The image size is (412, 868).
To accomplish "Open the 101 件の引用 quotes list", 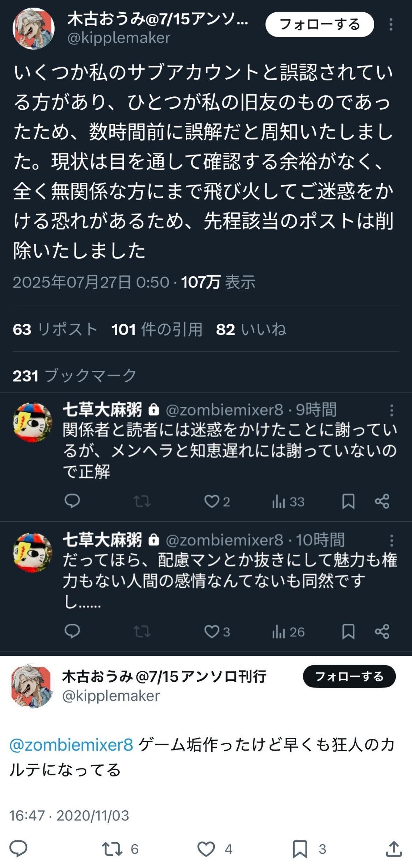I will tap(157, 329).
